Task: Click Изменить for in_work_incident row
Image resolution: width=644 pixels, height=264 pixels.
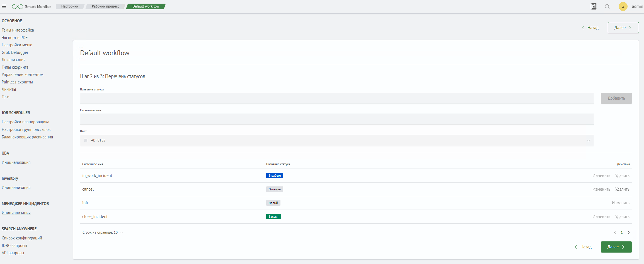Action: click(x=601, y=176)
